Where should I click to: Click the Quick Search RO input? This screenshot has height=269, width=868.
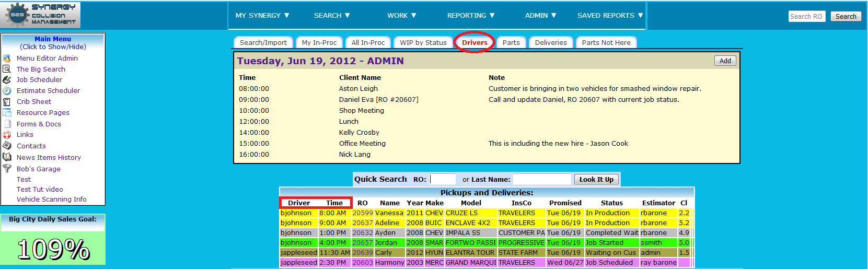443,179
